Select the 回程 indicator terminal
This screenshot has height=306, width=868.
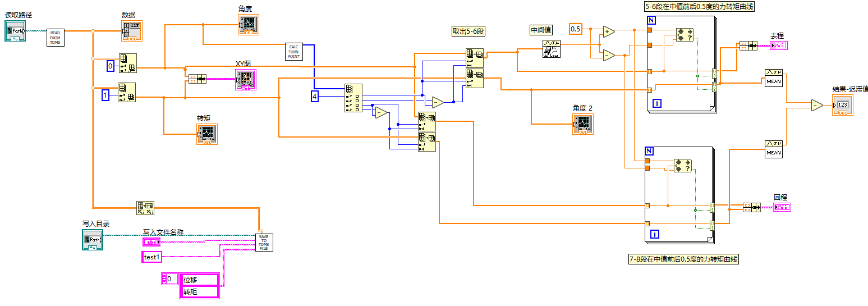[x=782, y=207]
